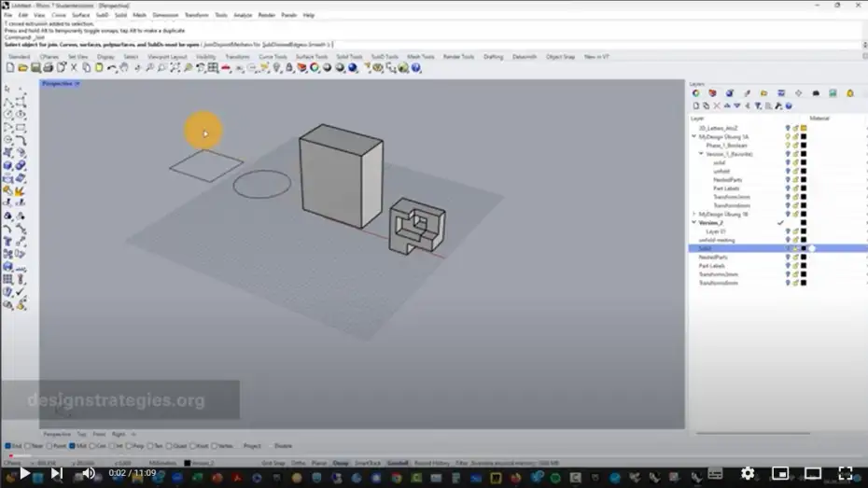
Task: Click the Move Layer Down arrow icon
Action: (x=736, y=105)
